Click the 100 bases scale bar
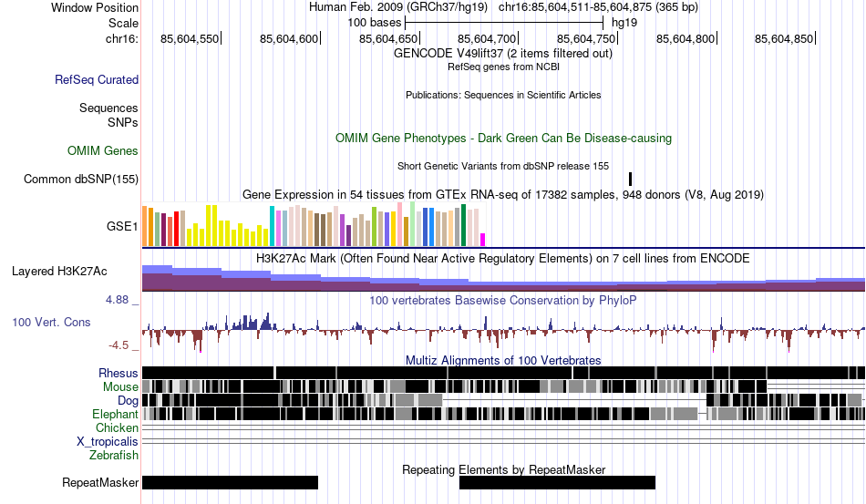This screenshot has height=504, width=866. click(x=504, y=23)
